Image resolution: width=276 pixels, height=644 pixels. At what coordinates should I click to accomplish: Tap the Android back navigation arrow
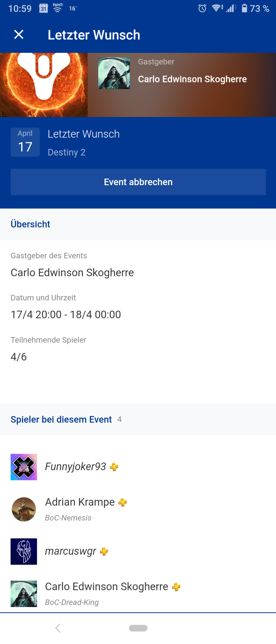(x=58, y=628)
